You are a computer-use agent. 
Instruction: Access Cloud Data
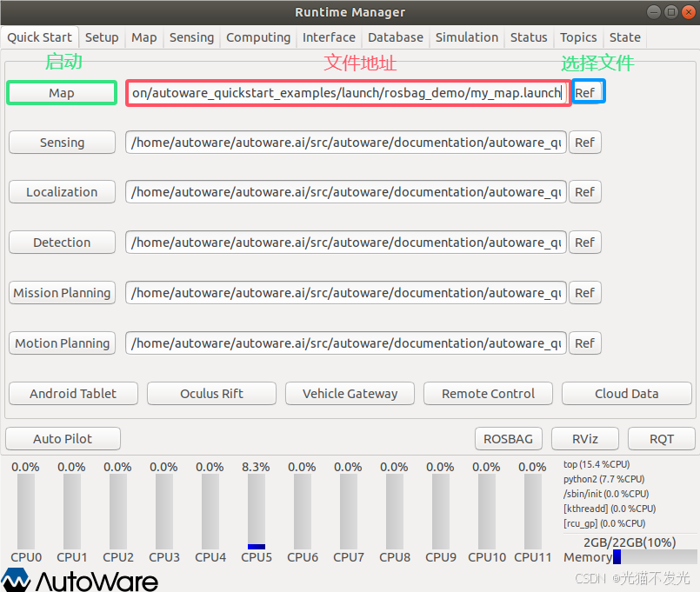point(626,393)
